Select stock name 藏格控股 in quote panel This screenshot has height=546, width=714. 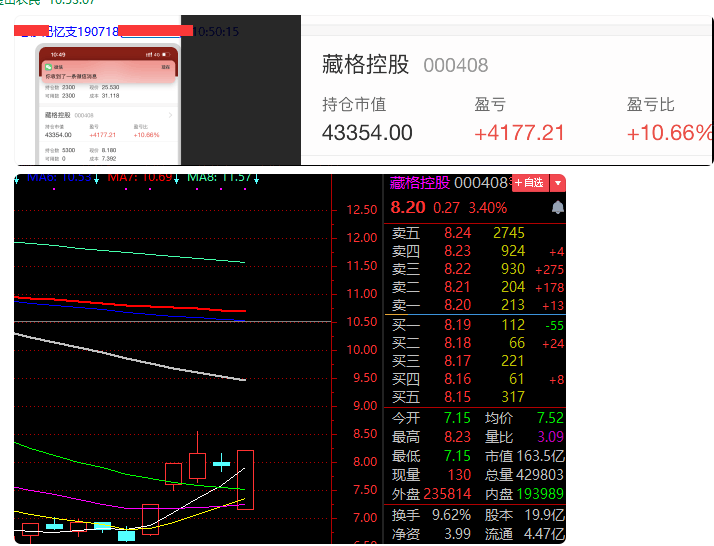(x=419, y=183)
